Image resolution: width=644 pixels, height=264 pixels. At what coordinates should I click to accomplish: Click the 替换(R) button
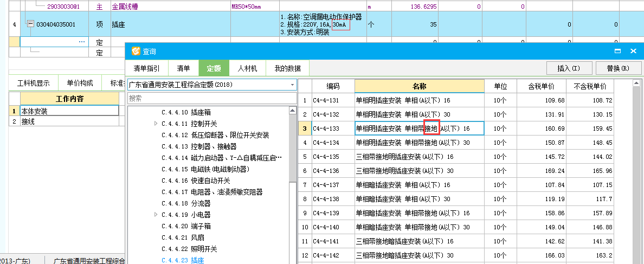618,68
